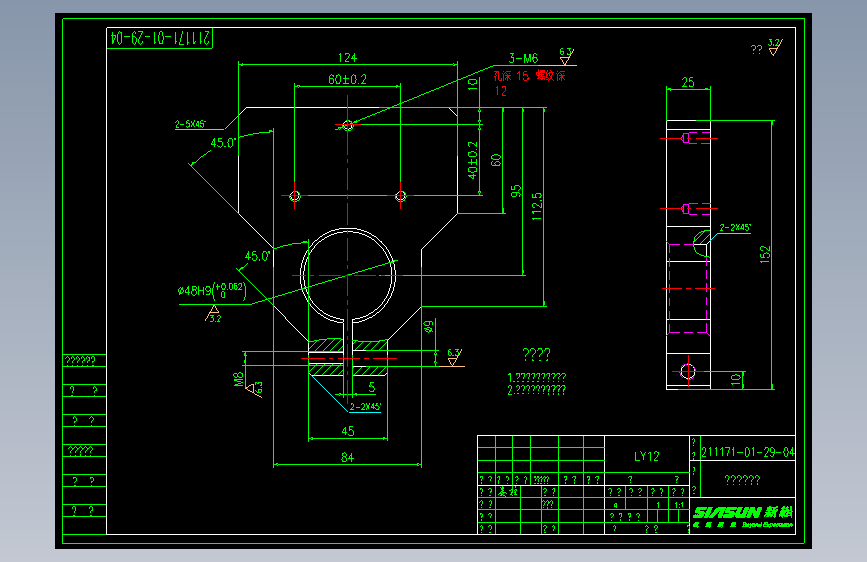Select the 5 slot width dimension
Viewport: 867px width, 562px height.
pyautogui.click(x=372, y=387)
